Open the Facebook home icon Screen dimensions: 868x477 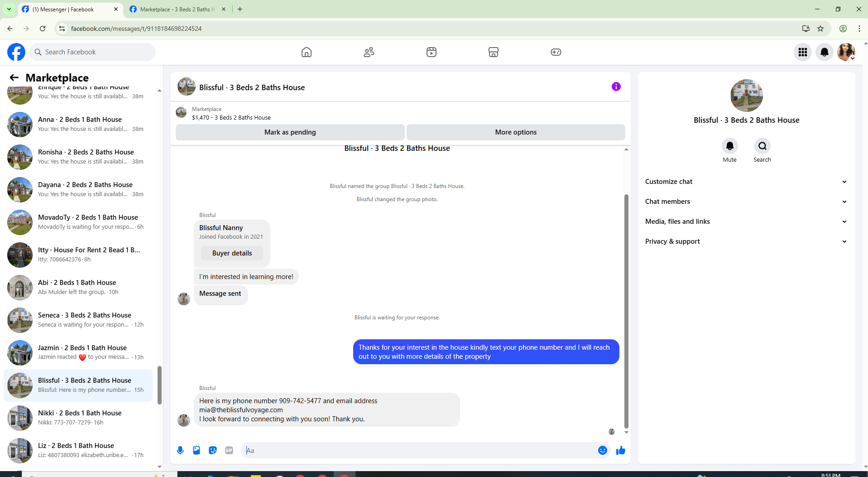pos(307,52)
